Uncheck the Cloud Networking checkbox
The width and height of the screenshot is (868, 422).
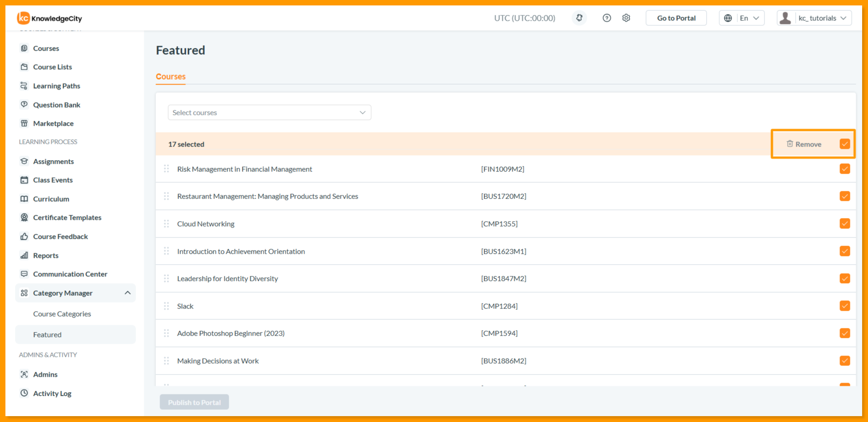(x=844, y=223)
